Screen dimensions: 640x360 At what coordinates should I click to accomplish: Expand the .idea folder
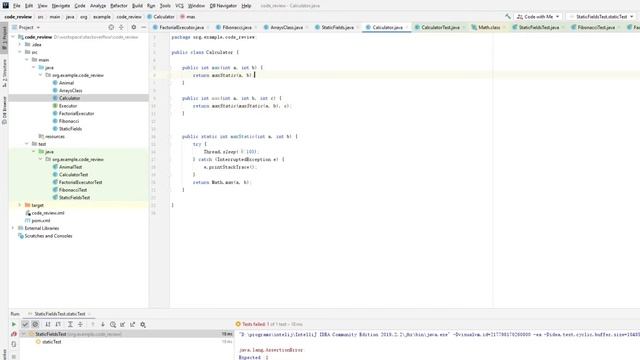[x=20, y=44]
